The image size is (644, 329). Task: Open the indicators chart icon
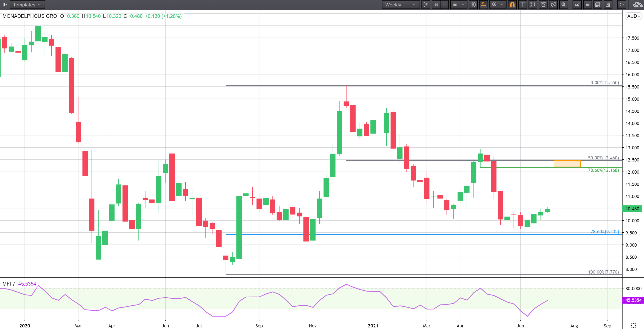pos(436,5)
